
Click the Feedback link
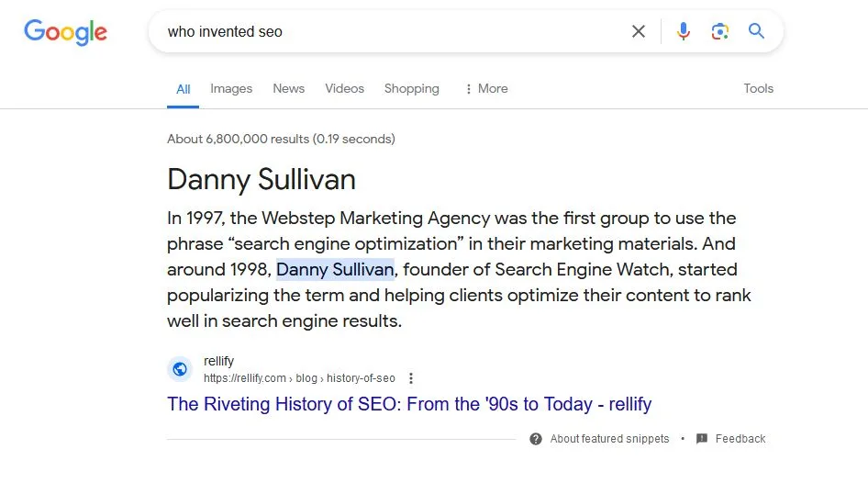[x=740, y=439]
